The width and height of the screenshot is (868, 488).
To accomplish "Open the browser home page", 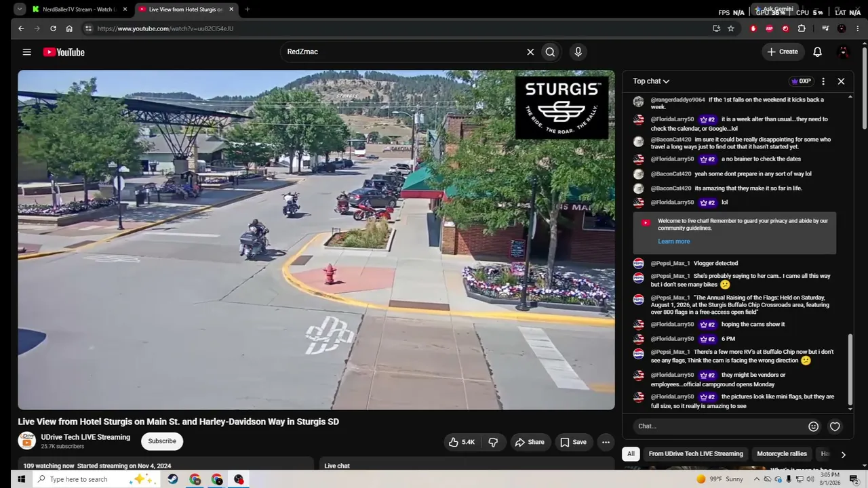I will (x=69, y=28).
